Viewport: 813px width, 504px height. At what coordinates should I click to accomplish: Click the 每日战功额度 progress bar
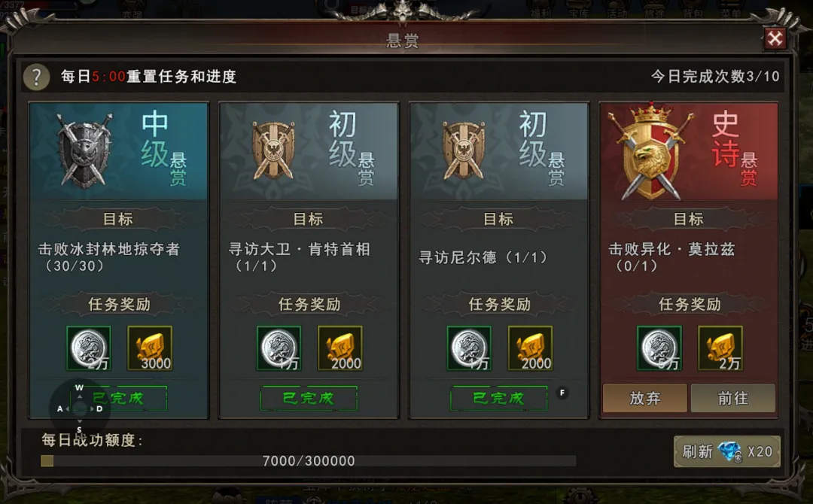click(309, 460)
